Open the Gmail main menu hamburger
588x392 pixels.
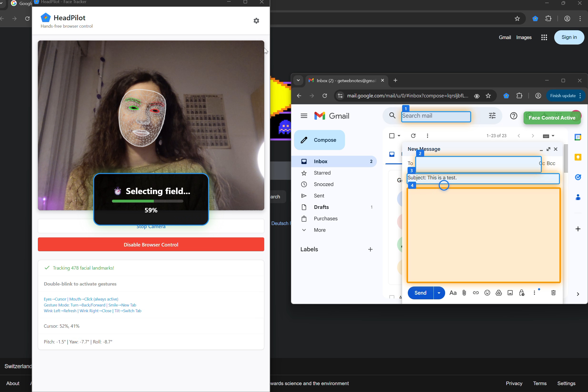click(x=304, y=116)
